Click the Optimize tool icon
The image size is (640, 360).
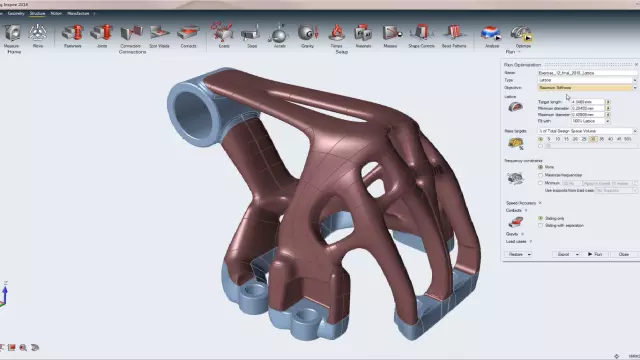tap(521, 33)
